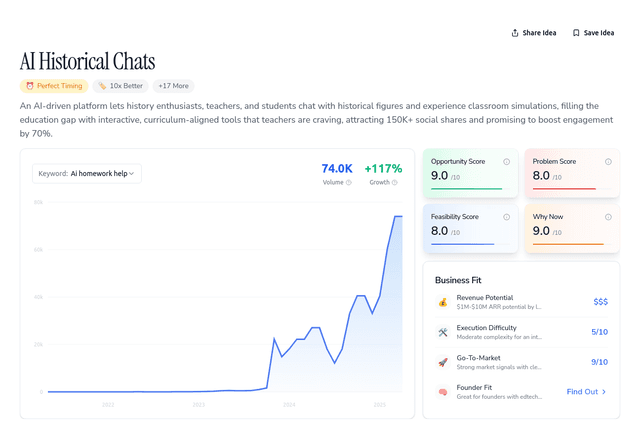Viewport: 640px width, 439px height.
Task: Select the 10x Better tag
Action: coord(120,86)
